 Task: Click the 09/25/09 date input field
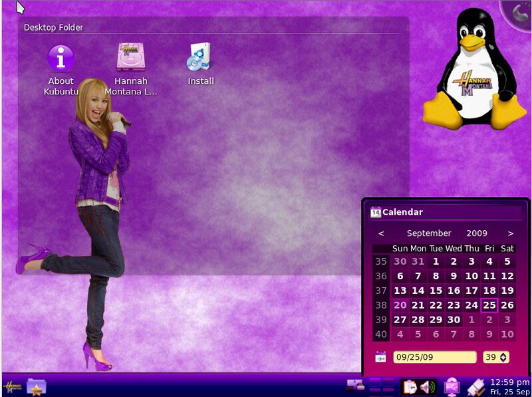click(x=435, y=357)
